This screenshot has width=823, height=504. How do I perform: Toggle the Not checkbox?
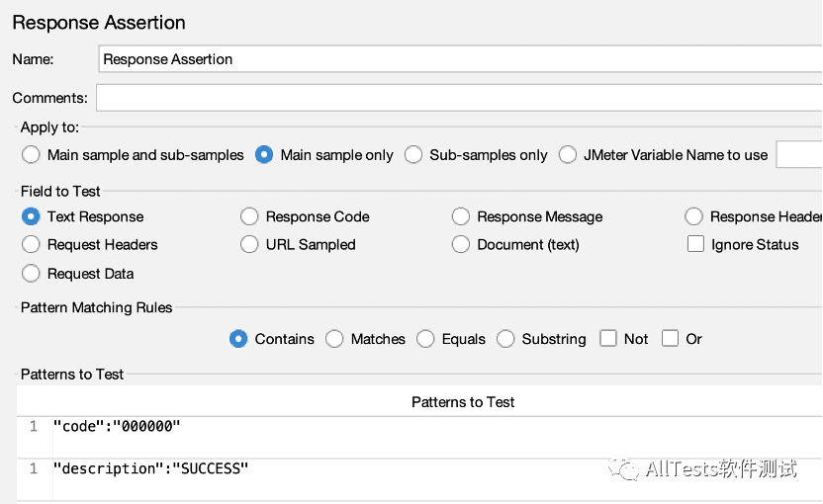pos(607,339)
